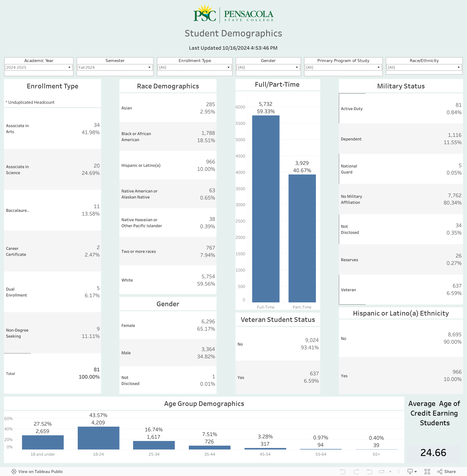Enter full screen mode icon
This screenshot has width=467, height=476.
point(427,472)
